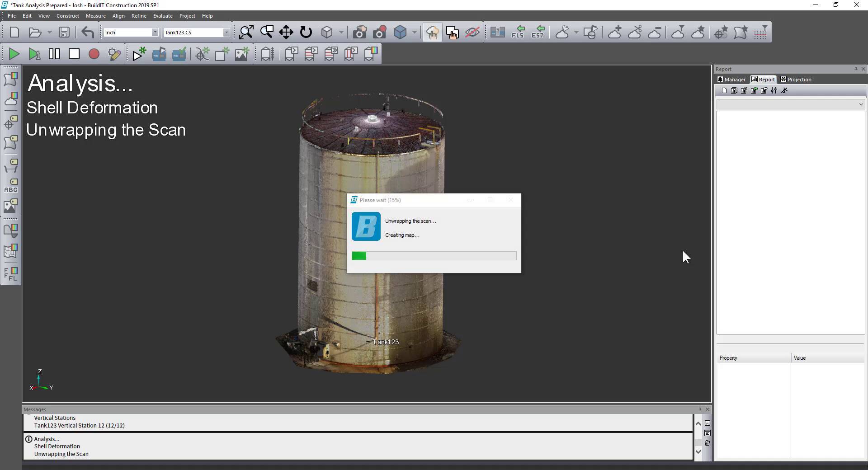
Task: Start a macro recording with the red Record icon
Action: 94,54
